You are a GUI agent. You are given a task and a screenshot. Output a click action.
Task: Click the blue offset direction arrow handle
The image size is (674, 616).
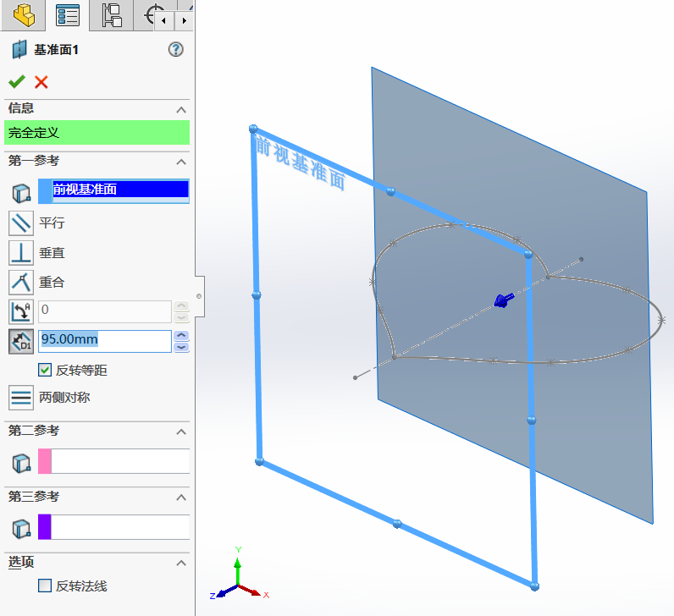(x=504, y=300)
